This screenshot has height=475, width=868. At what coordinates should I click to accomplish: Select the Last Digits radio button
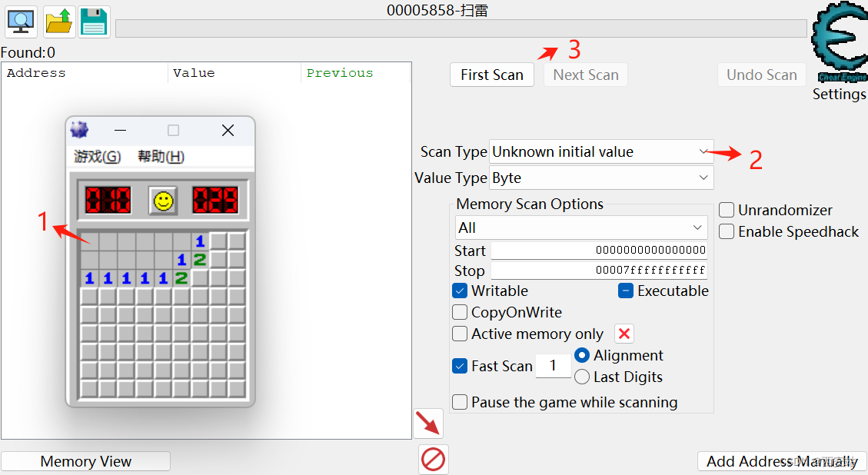582,377
